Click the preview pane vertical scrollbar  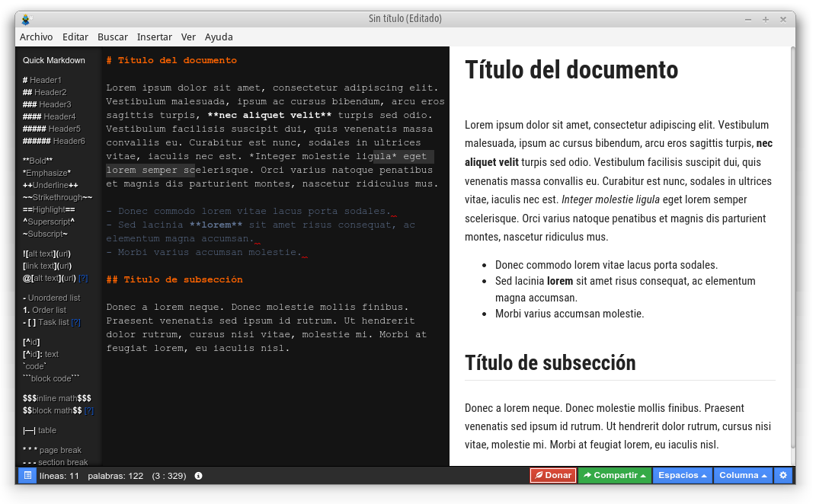click(x=792, y=247)
